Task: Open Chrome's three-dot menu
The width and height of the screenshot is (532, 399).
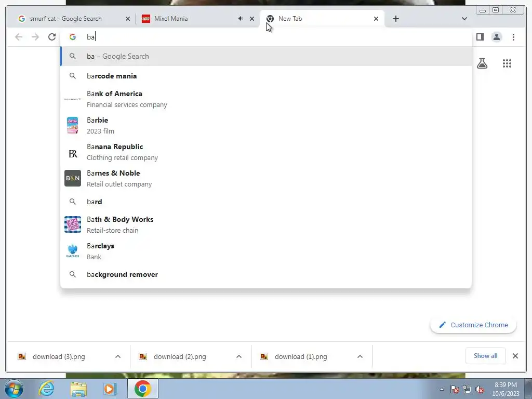Action: pyautogui.click(x=513, y=37)
